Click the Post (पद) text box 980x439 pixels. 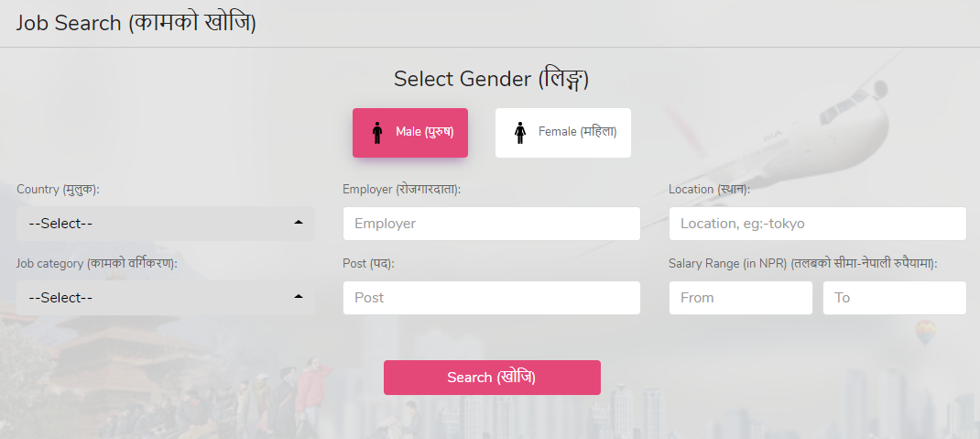point(491,298)
